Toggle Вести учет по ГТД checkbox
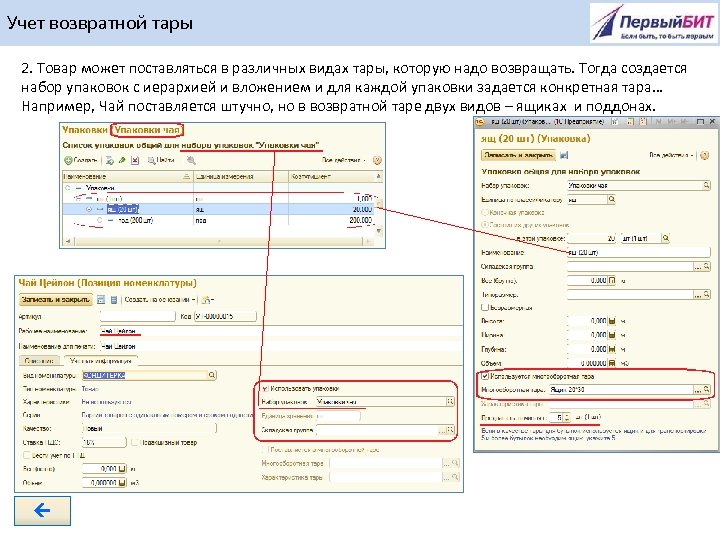Viewport: 720px width, 540px height. (26, 456)
